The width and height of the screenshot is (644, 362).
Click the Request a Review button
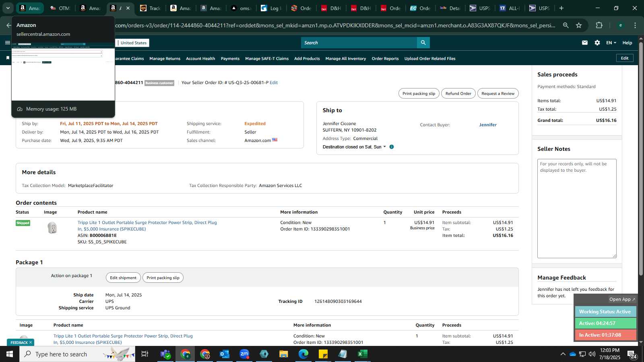(498, 93)
